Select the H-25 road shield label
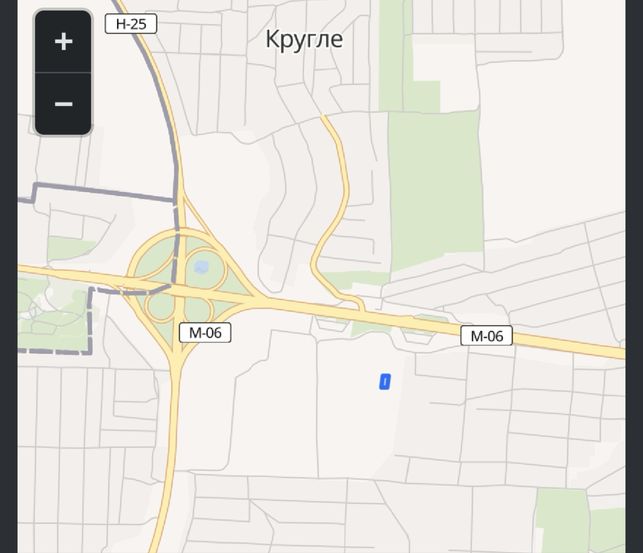Viewport: 643px width, 553px height. [x=131, y=24]
